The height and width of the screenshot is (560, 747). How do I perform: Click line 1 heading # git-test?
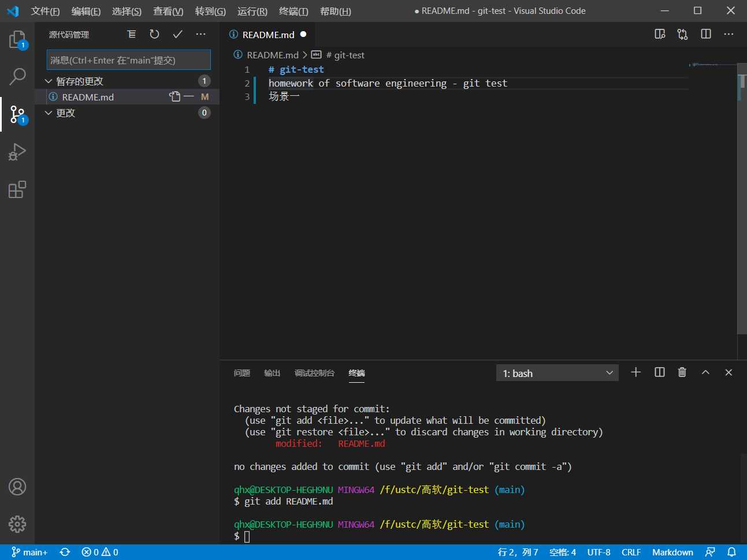click(x=296, y=69)
